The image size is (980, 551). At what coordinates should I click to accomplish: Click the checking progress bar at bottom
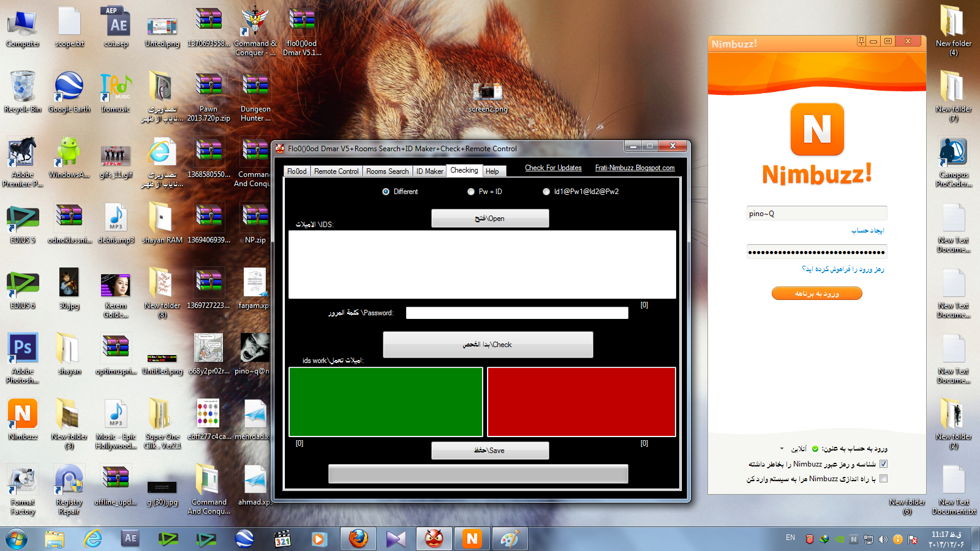478,474
